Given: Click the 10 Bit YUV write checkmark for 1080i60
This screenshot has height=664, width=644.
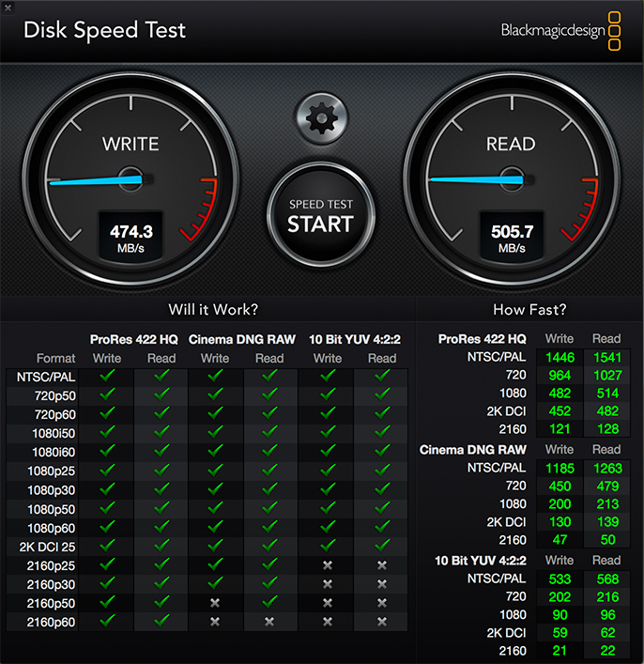Looking at the screenshot, I should click(328, 451).
